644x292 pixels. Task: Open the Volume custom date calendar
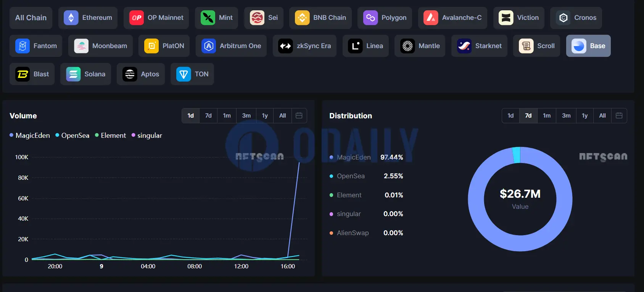pos(299,116)
